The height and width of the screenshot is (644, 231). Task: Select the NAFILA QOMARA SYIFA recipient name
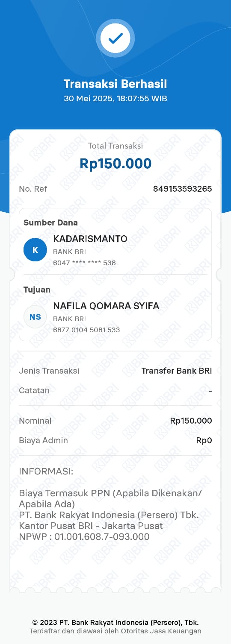click(106, 306)
